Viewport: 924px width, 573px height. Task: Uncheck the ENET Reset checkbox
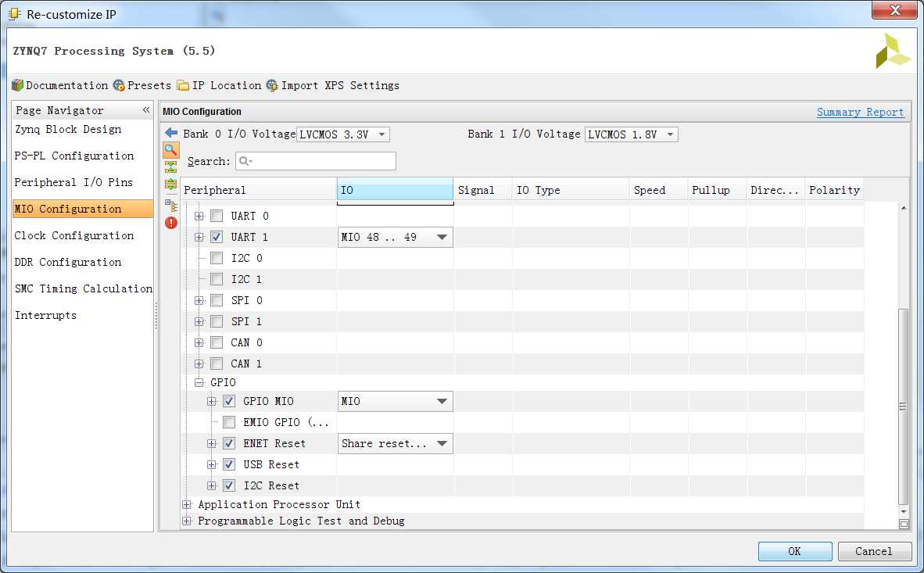228,444
